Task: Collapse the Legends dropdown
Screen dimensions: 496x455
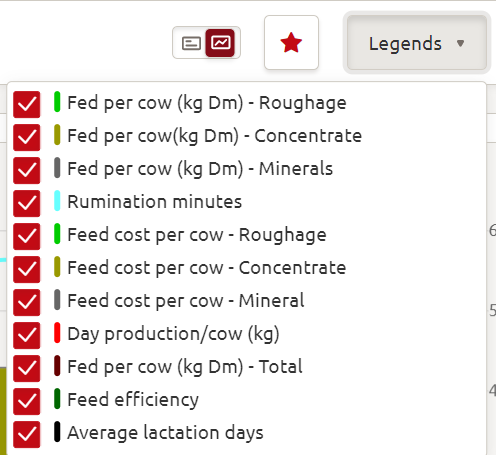Action: coord(417,43)
